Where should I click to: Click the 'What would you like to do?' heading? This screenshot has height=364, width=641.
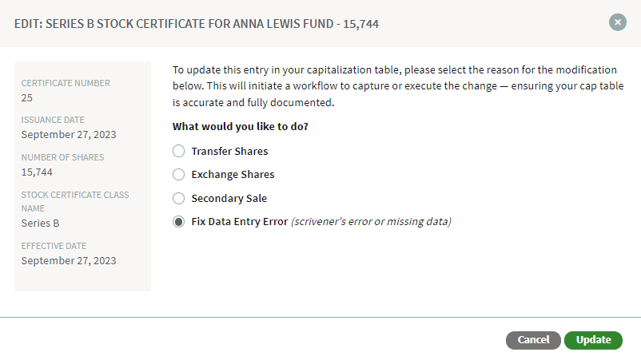coord(241,126)
